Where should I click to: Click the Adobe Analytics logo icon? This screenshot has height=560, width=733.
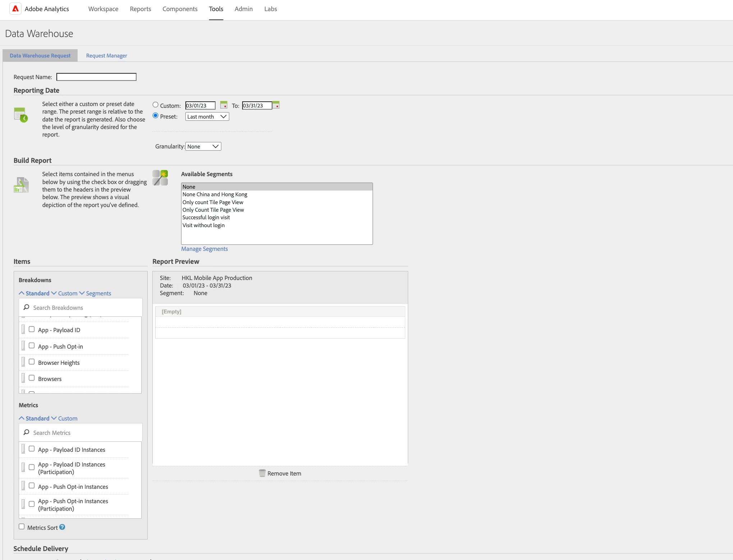pyautogui.click(x=15, y=9)
